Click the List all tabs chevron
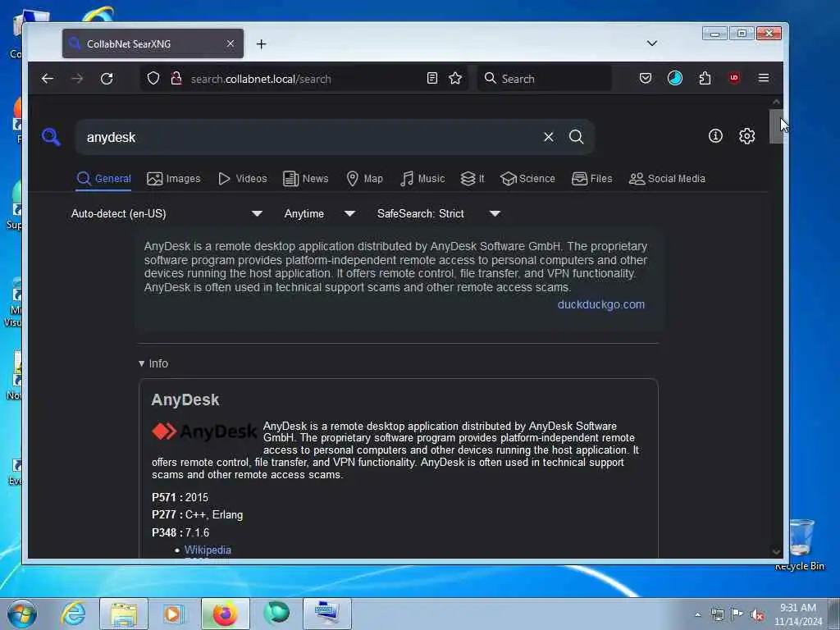840x630 pixels. (652, 43)
